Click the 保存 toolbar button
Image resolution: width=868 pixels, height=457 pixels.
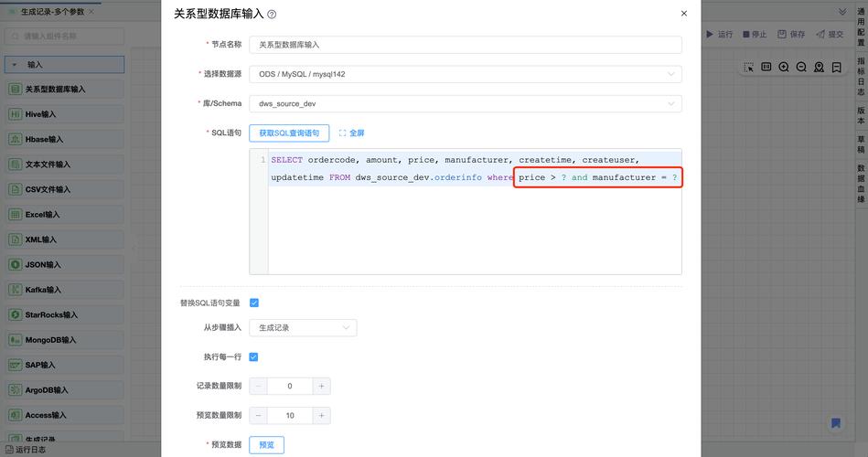[x=791, y=35]
